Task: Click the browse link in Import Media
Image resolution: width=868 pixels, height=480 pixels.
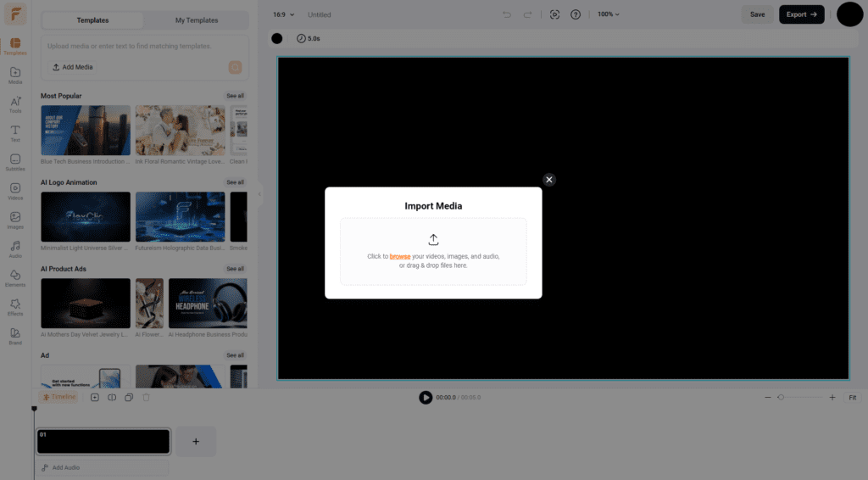Action: pyautogui.click(x=400, y=256)
